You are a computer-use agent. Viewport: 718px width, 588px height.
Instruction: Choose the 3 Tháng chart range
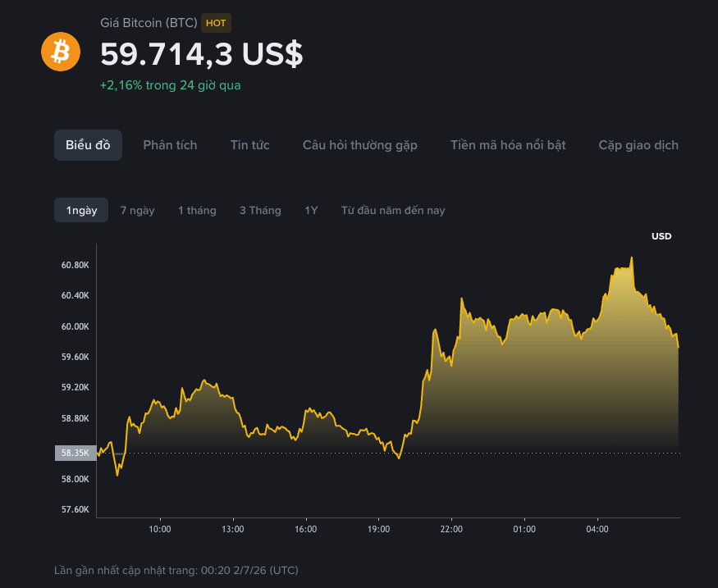tap(260, 210)
